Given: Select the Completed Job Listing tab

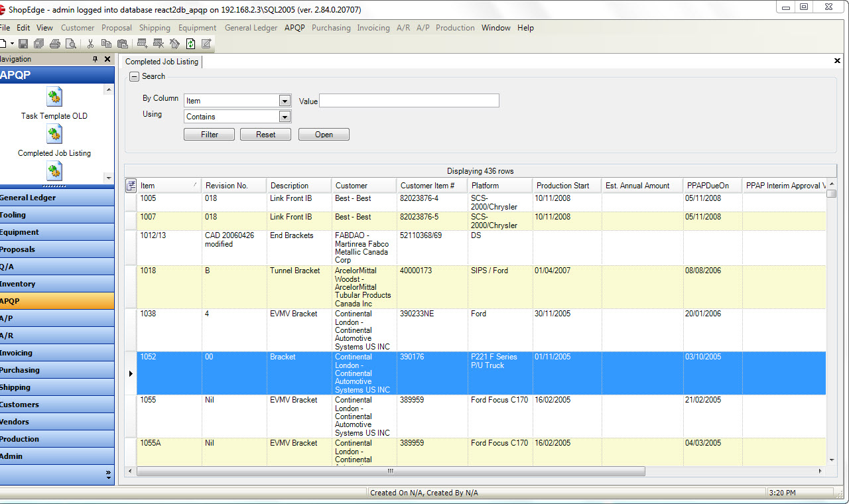Looking at the screenshot, I should click(162, 62).
